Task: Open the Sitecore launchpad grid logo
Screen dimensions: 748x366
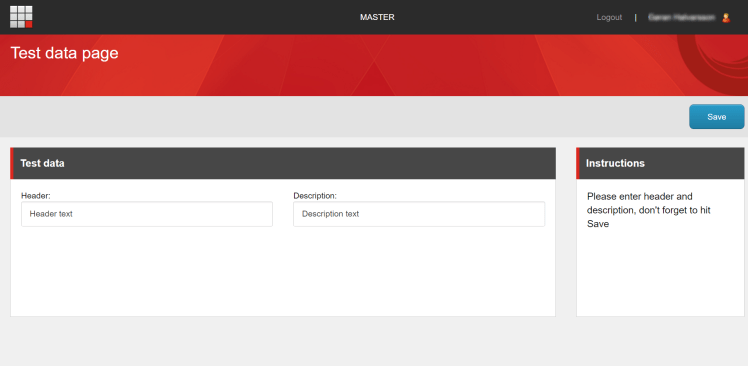Action: tap(21, 17)
